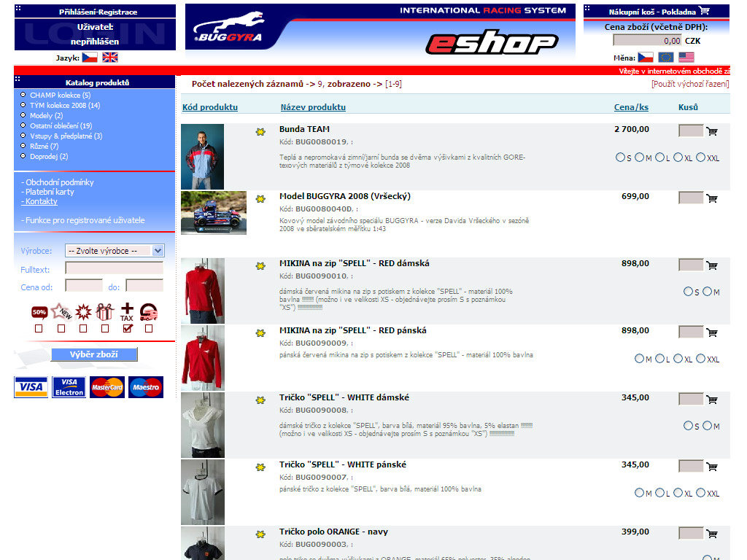
Task: Select Euro currency flag
Action: 665,58
